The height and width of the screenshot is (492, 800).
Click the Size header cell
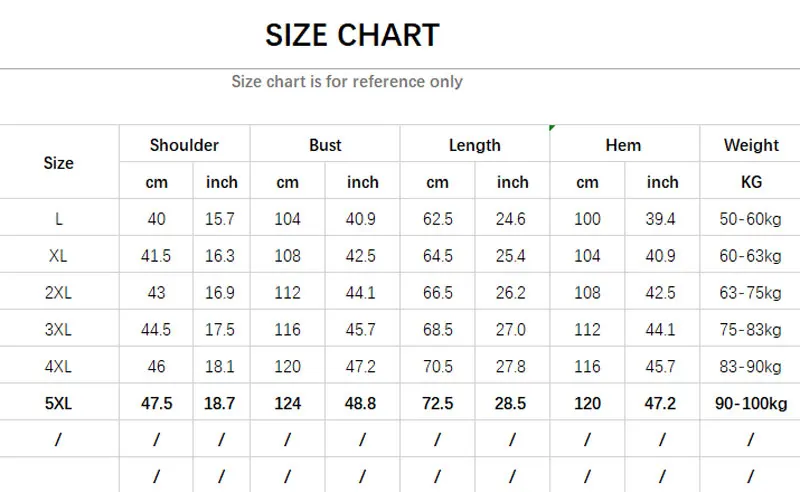coord(59,163)
